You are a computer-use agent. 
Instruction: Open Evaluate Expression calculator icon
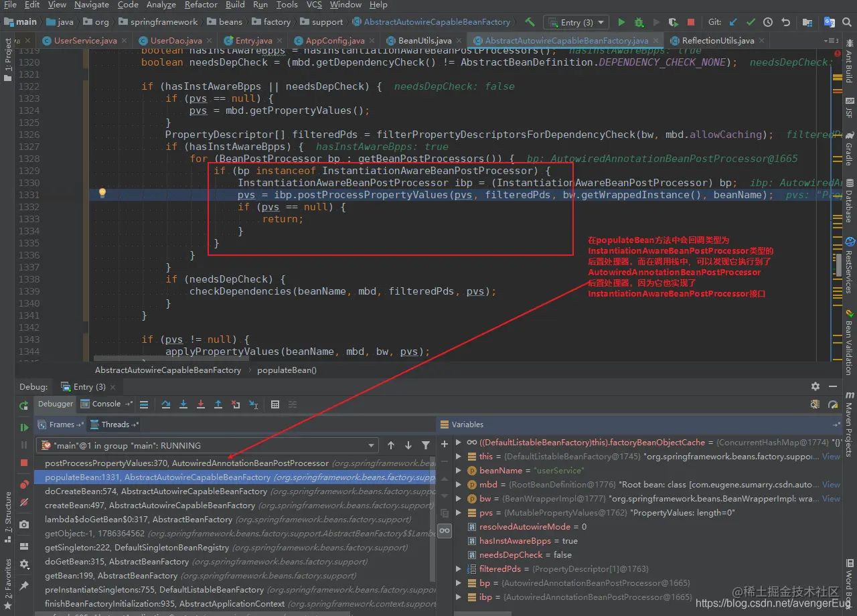click(x=275, y=404)
